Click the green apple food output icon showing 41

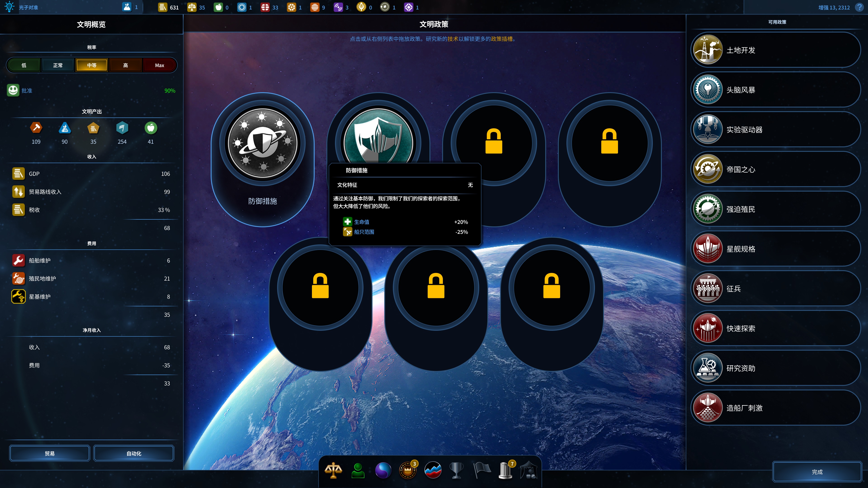[151, 128]
